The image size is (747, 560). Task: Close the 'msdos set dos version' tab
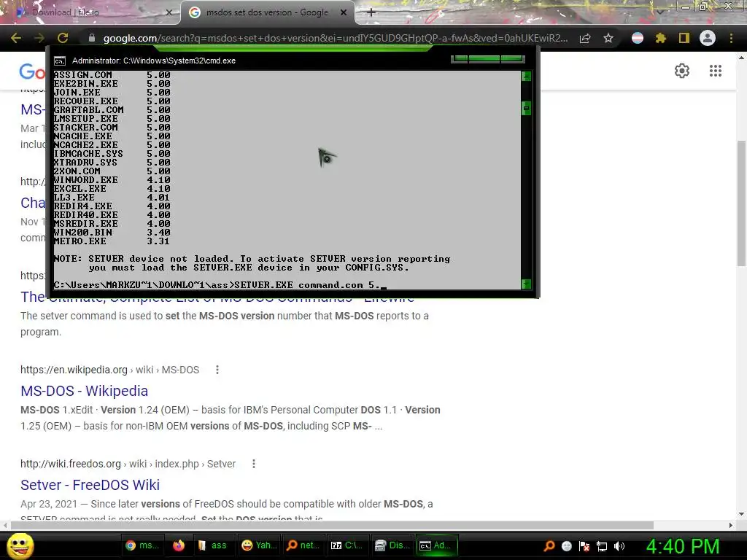(344, 12)
